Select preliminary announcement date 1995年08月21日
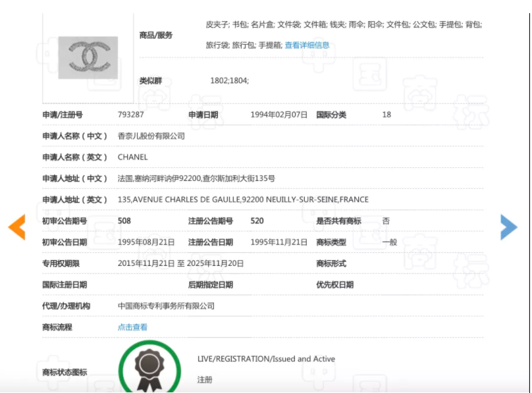 (x=146, y=242)
